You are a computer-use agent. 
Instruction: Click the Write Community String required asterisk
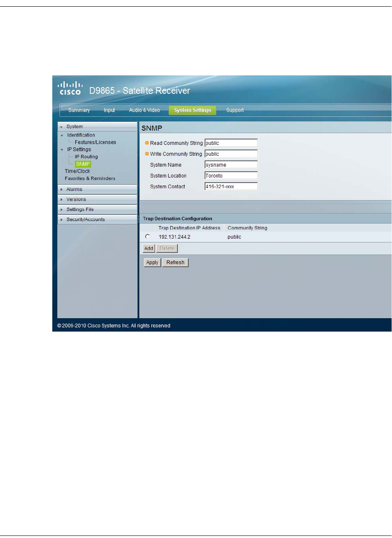click(147, 154)
